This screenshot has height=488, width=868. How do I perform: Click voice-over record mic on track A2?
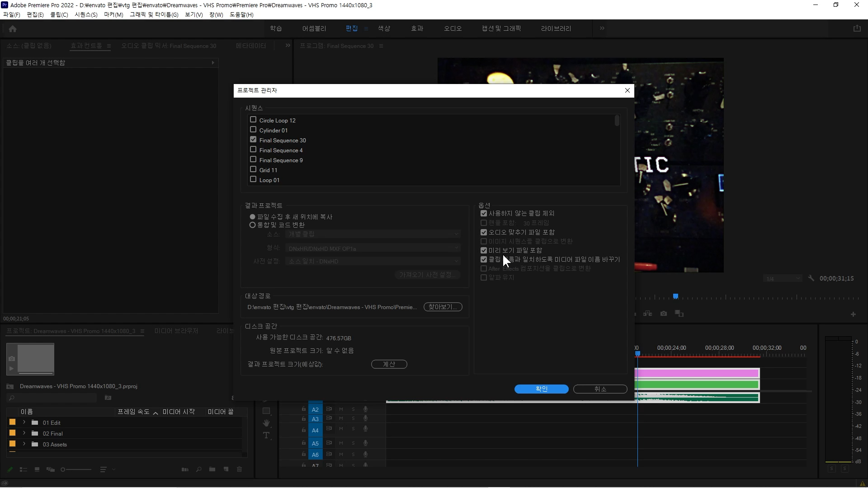(x=365, y=409)
